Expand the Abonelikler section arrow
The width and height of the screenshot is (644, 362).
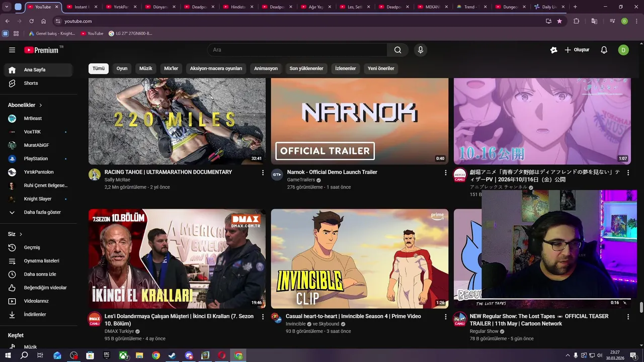41,105
